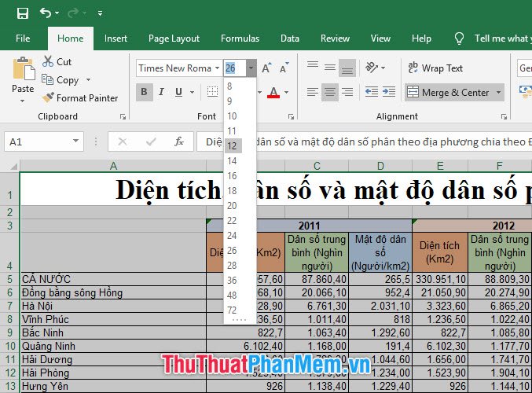This screenshot has height=393, width=532.
Task: Choose font size 12 from list
Action: 240,146
